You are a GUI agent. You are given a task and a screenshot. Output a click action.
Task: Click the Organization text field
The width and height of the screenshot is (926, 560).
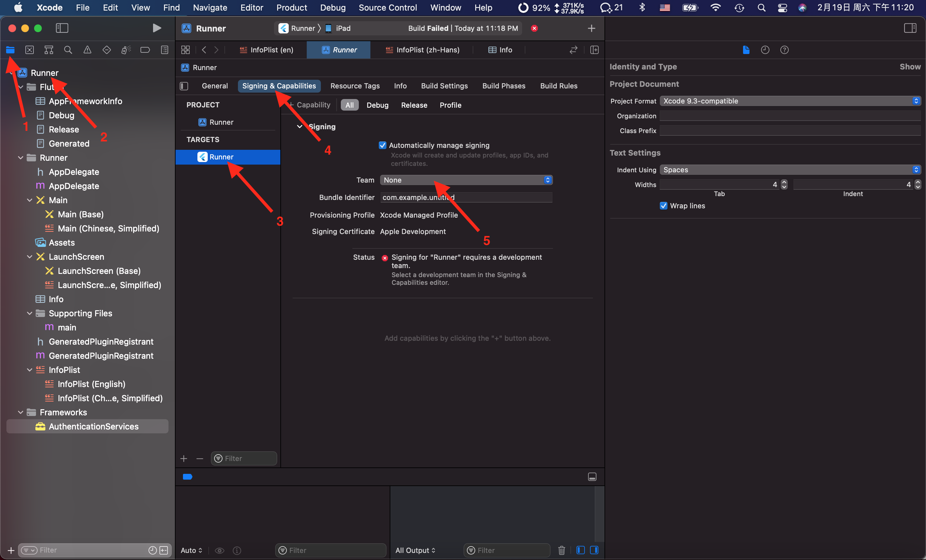pos(790,116)
